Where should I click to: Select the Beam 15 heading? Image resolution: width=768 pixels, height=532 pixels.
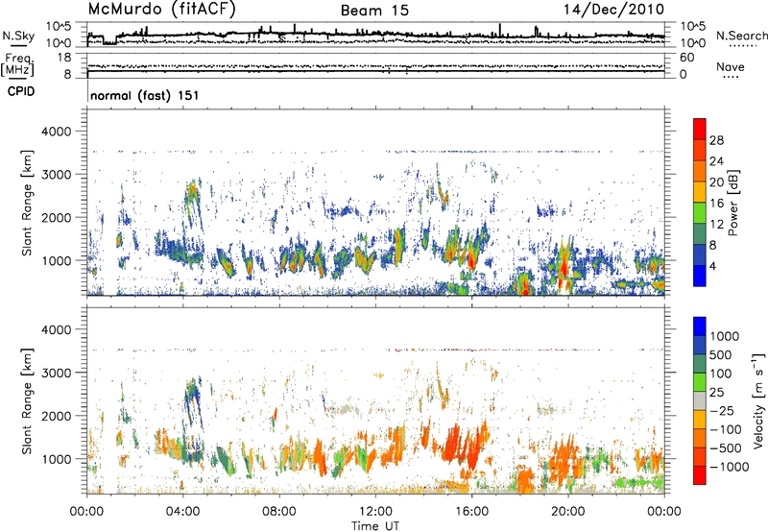point(374,11)
